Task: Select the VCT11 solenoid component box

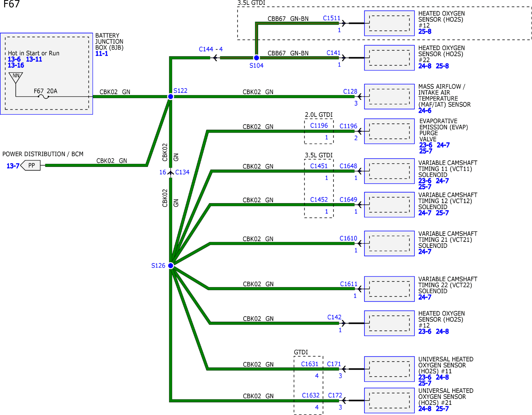Action: (389, 171)
